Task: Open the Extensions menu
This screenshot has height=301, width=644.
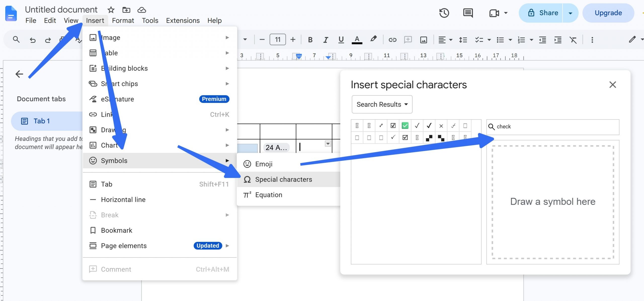Action: pyautogui.click(x=183, y=20)
